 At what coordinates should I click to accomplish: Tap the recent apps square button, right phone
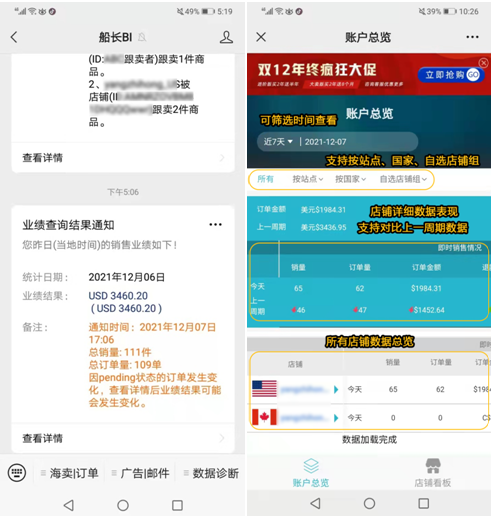pyautogui.click(x=423, y=503)
